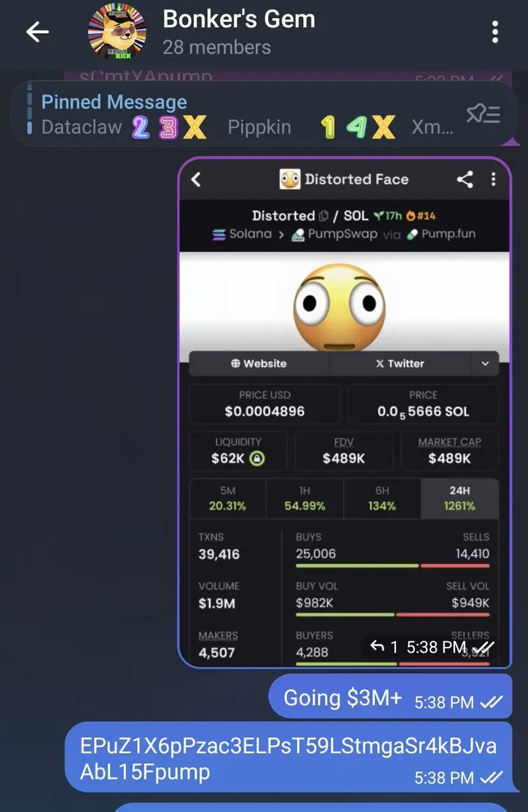Image resolution: width=528 pixels, height=812 pixels.
Task: Click the liquidity lock icon
Action: click(257, 458)
